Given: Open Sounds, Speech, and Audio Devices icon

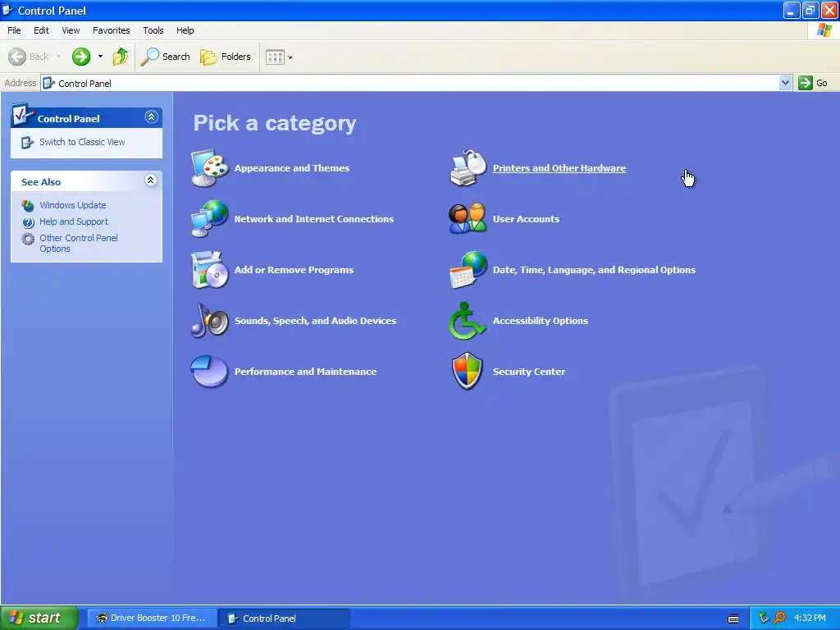Looking at the screenshot, I should (210, 321).
